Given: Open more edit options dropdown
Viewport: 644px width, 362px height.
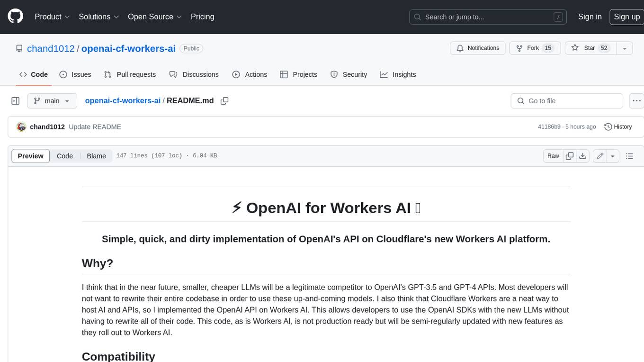Looking at the screenshot, I should pos(613,156).
